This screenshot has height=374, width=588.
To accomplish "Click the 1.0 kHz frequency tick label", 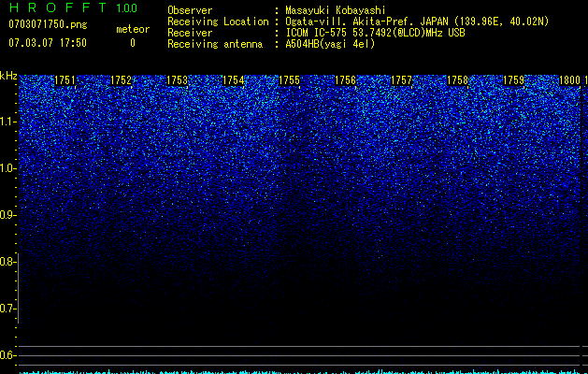I will pyautogui.click(x=7, y=168).
